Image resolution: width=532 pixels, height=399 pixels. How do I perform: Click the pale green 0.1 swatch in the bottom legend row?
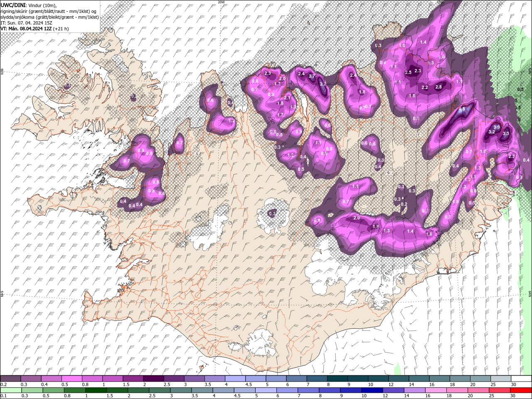[11, 390]
